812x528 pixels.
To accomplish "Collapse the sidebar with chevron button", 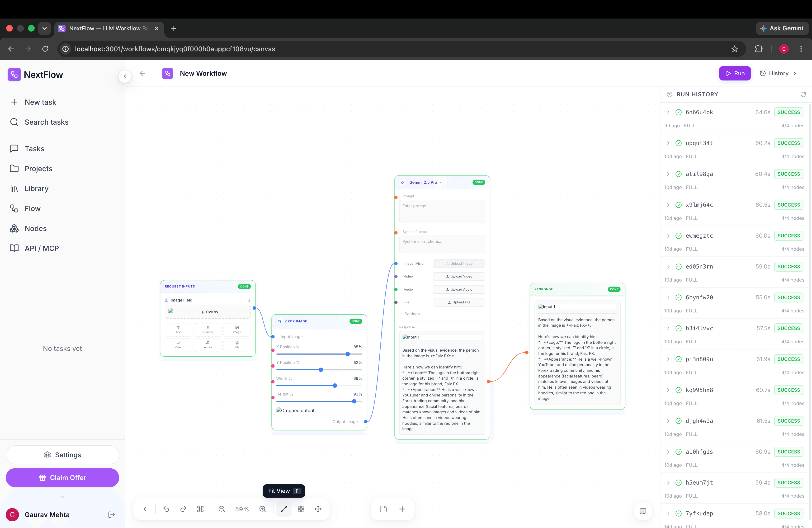I will pos(125,76).
